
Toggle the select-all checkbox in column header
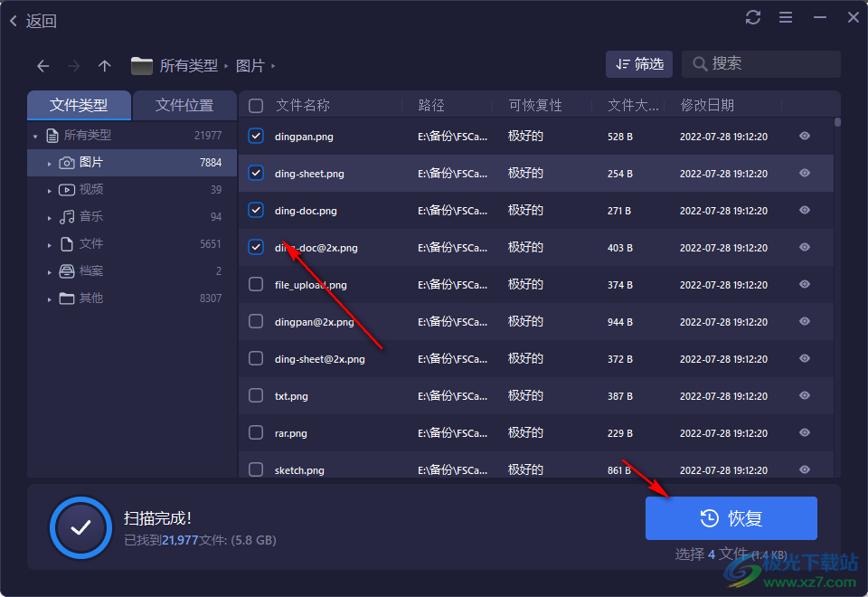click(255, 104)
